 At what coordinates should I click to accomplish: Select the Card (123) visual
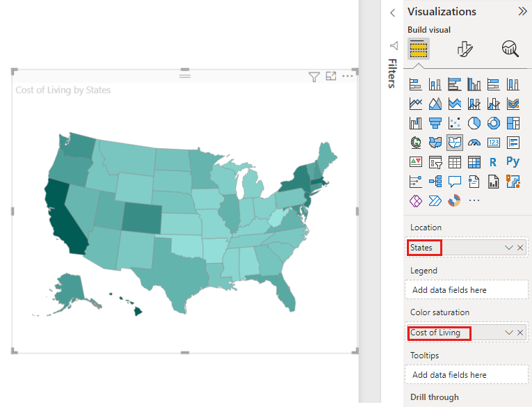494,143
